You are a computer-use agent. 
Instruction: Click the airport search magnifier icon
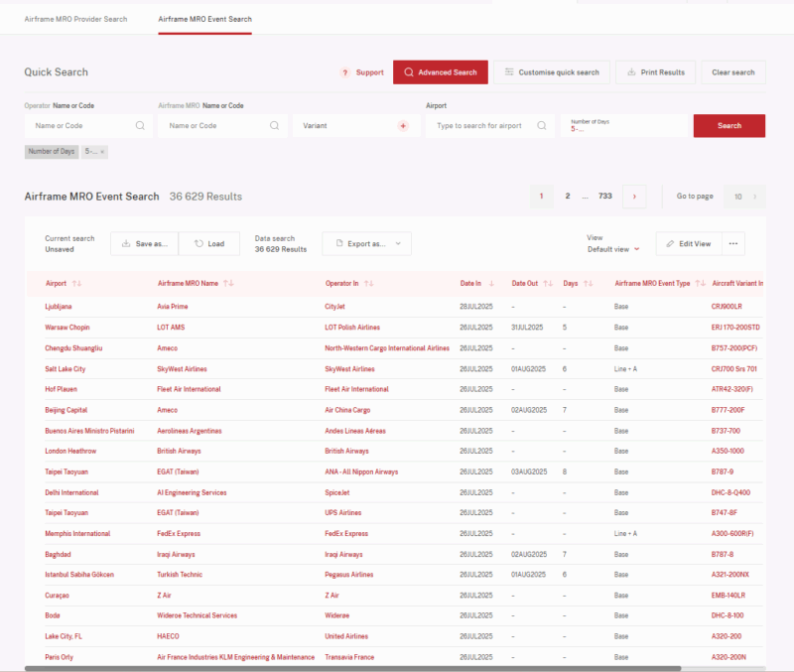coord(542,126)
